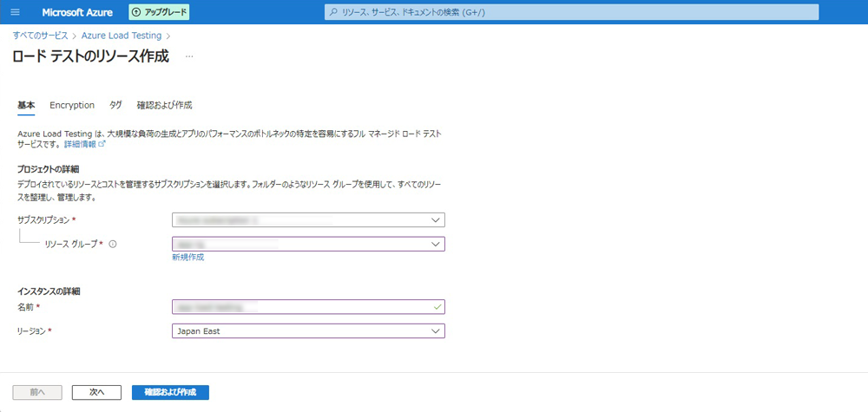
Task: Open the ellipsis menu beside the title
Action: [x=189, y=56]
